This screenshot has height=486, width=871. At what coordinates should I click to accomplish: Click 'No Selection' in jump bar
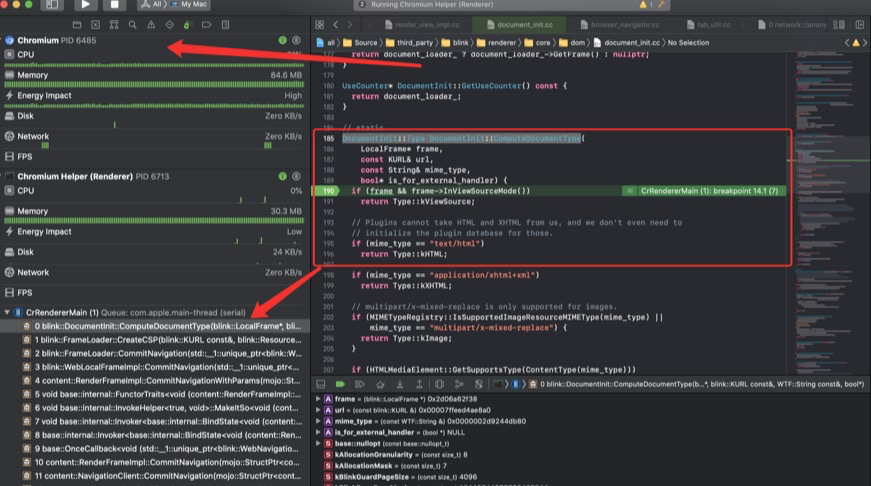pos(688,43)
